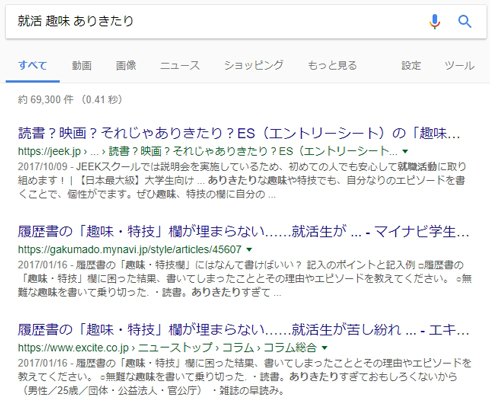This screenshot has width=490, height=402.
Task: Open 設定 options
Action: (x=411, y=65)
